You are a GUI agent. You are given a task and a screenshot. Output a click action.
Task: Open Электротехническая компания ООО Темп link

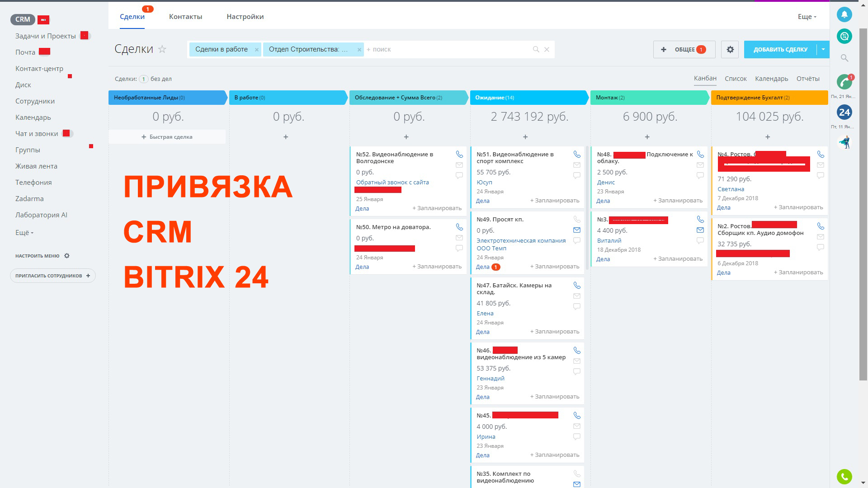[521, 244]
